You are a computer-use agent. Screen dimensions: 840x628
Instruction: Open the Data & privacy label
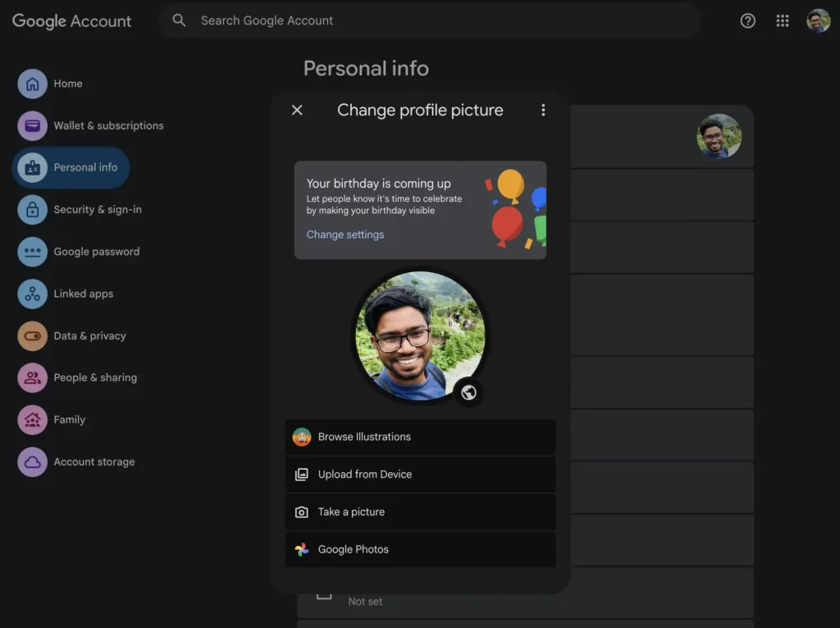tap(90, 335)
